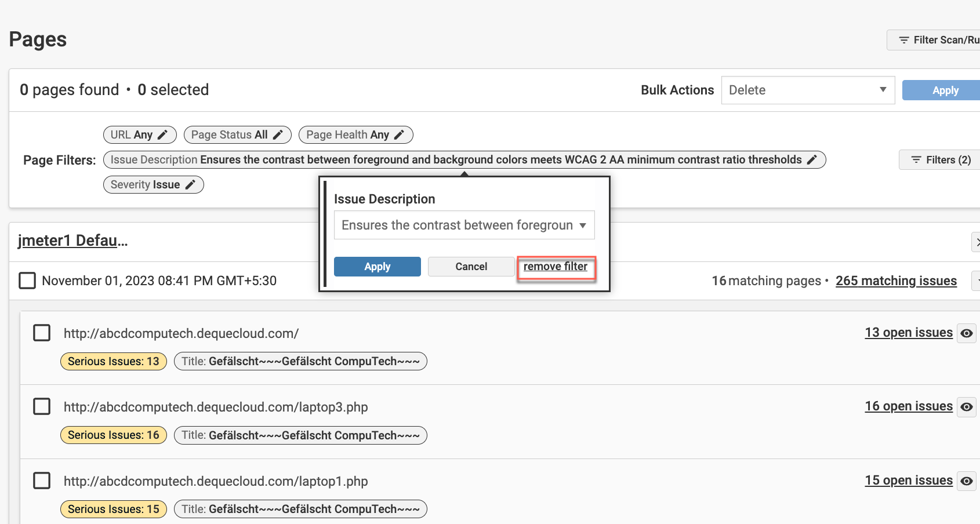The height and width of the screenshot is (524, 980).
Task: Open the 265 matching issues link
Action: pyautogui.click(x=896, y=281)
